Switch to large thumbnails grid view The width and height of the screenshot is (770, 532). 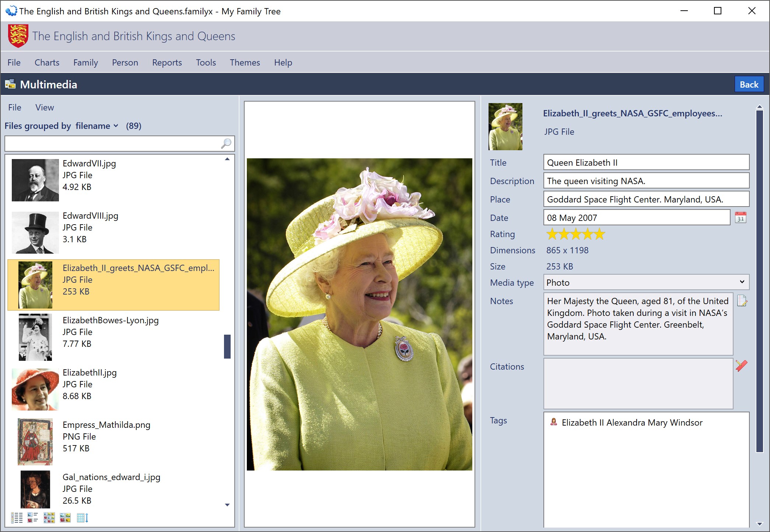pos(65,518)
